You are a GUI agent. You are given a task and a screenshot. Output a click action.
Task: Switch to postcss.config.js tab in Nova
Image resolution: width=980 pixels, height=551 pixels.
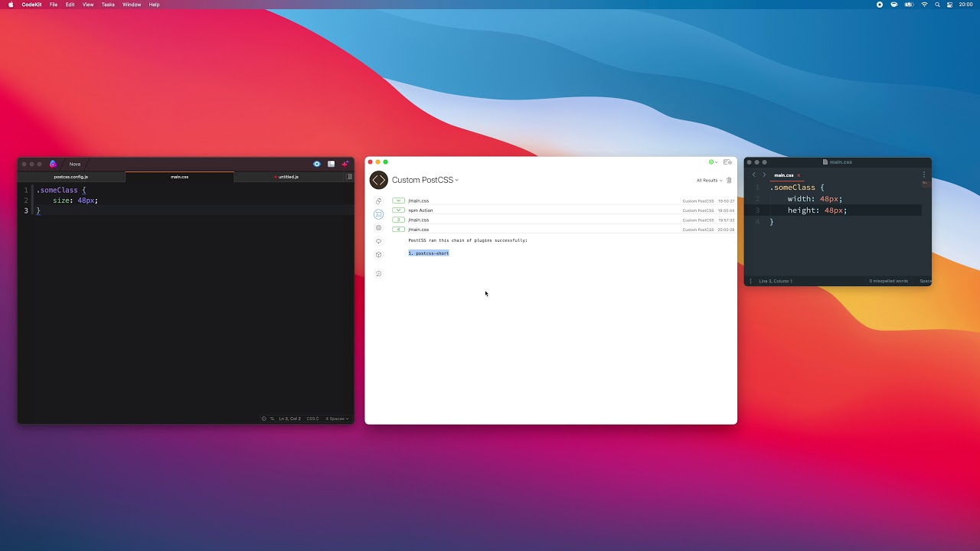(71, 177)
